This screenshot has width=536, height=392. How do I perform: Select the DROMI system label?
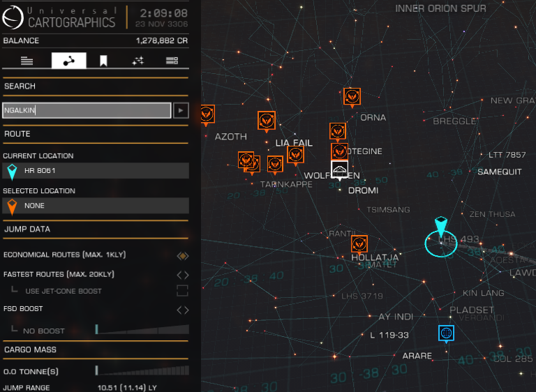click(x=363, y=190)
